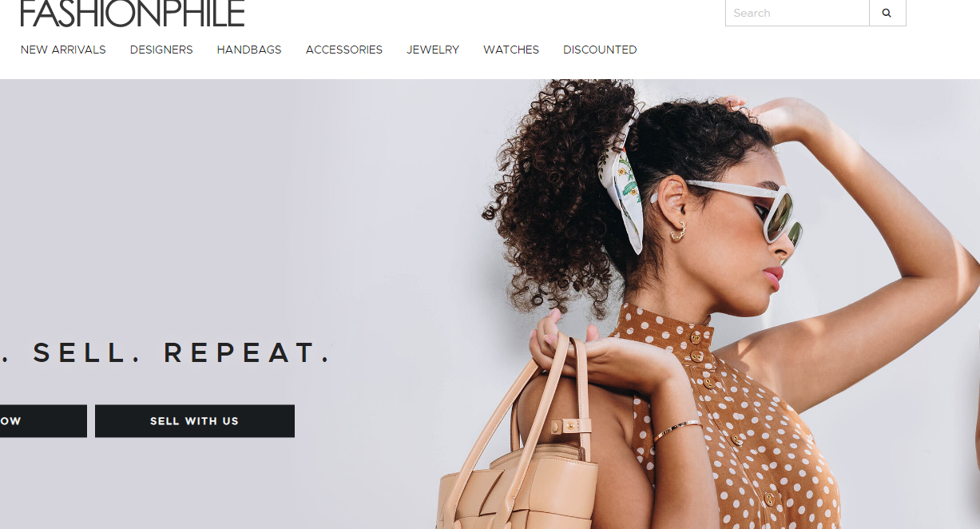Viewport: 980px width, 529px height.
Task: Click the gold hoop earring in the photo
Action: coord(677,232)
